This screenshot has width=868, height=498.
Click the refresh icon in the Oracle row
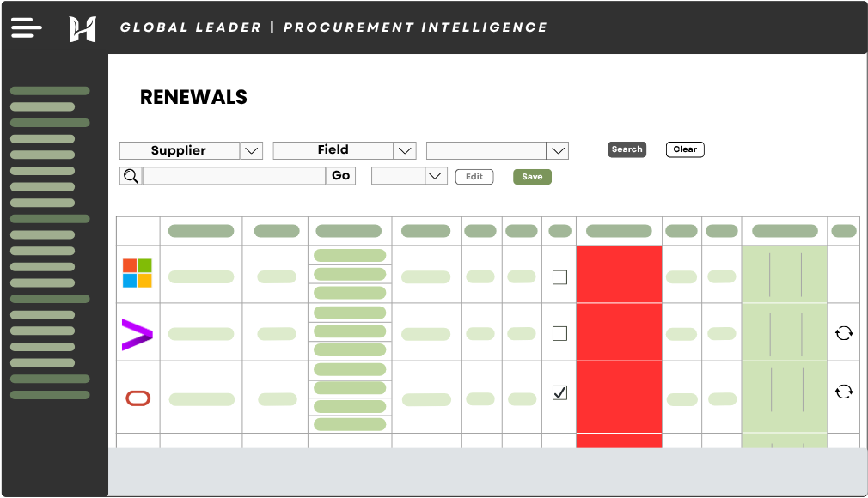click(x=844, y=392)
